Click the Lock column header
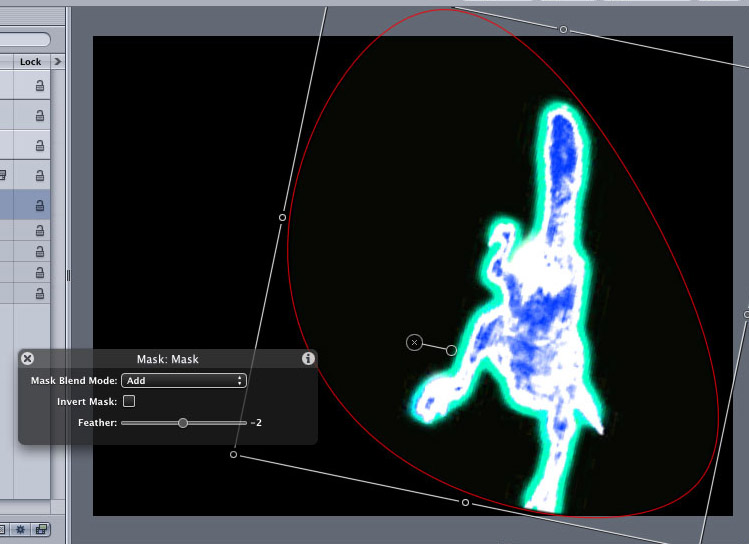Screen dimensions: 749x544 (31, 62)
